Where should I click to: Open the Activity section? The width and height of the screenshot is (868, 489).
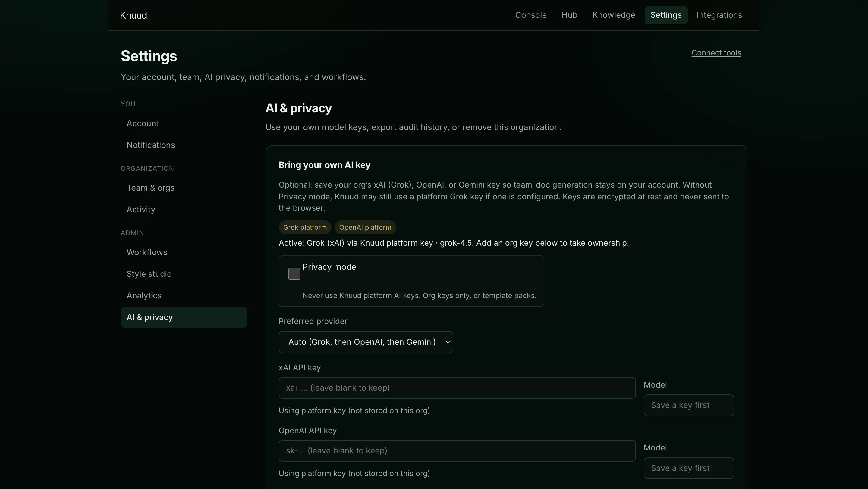coord(184,209)
